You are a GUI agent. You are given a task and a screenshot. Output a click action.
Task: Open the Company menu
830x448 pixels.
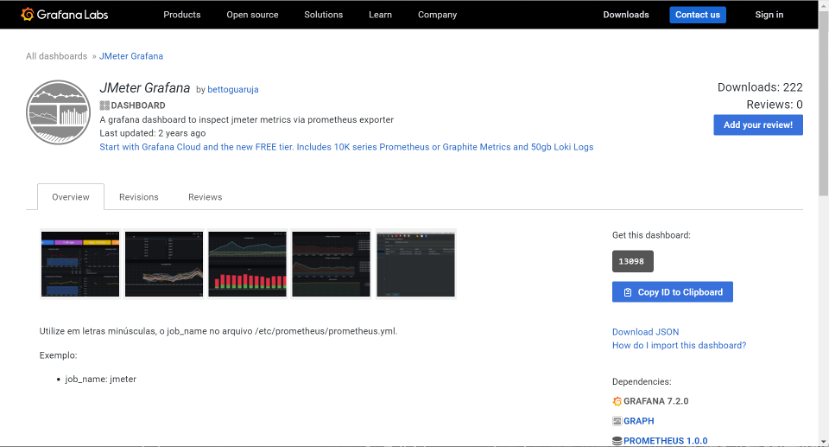[x=437, y=15]
